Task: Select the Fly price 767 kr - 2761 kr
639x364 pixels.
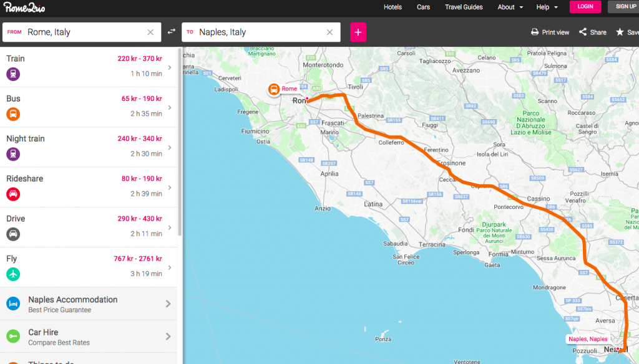Action: pos(138,259)
